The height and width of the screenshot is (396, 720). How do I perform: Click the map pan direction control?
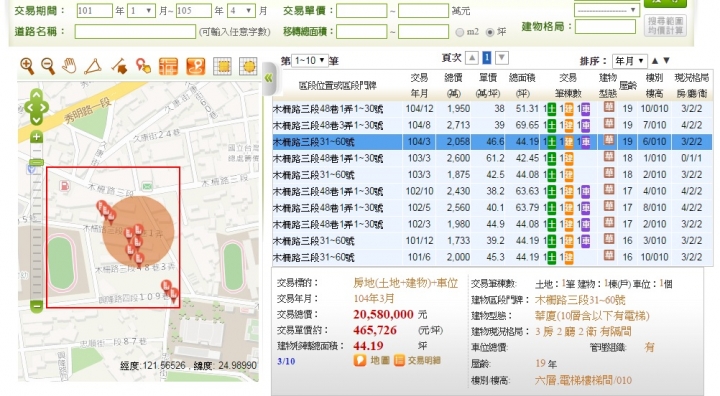pyautogui.click(x=36, y=107)
